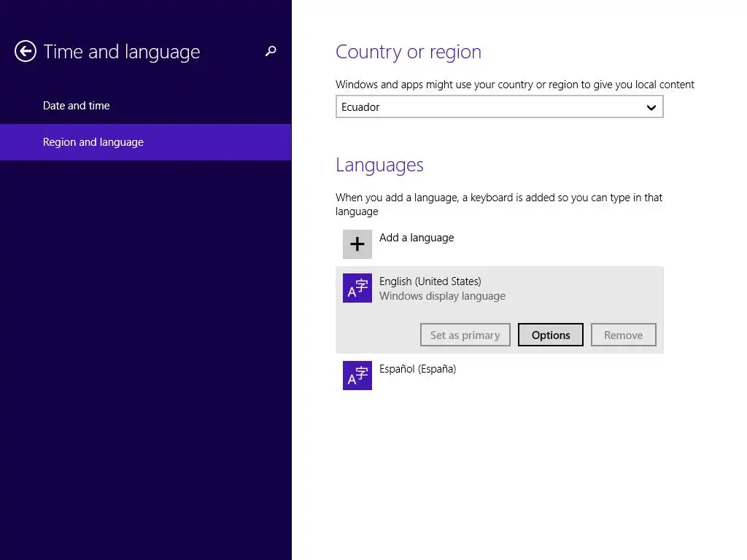Click the Add a language label
The image size is (747, 560).
point(417,238)
